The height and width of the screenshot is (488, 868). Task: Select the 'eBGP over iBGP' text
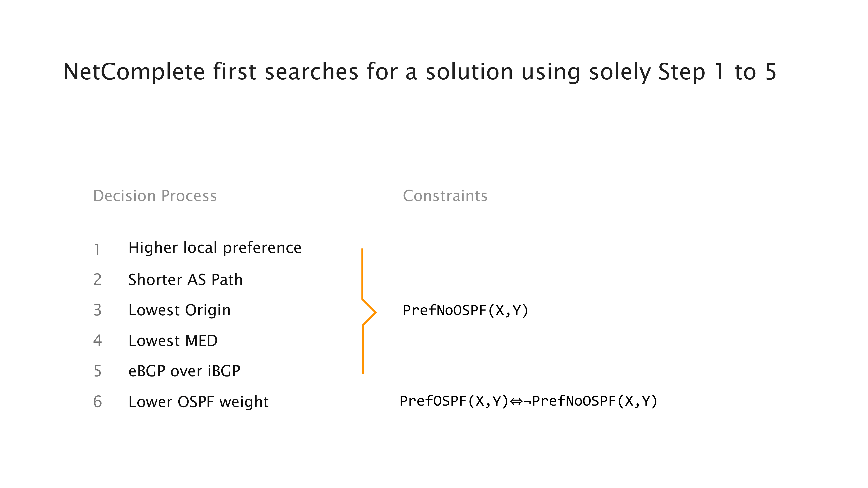click(184, 371)
